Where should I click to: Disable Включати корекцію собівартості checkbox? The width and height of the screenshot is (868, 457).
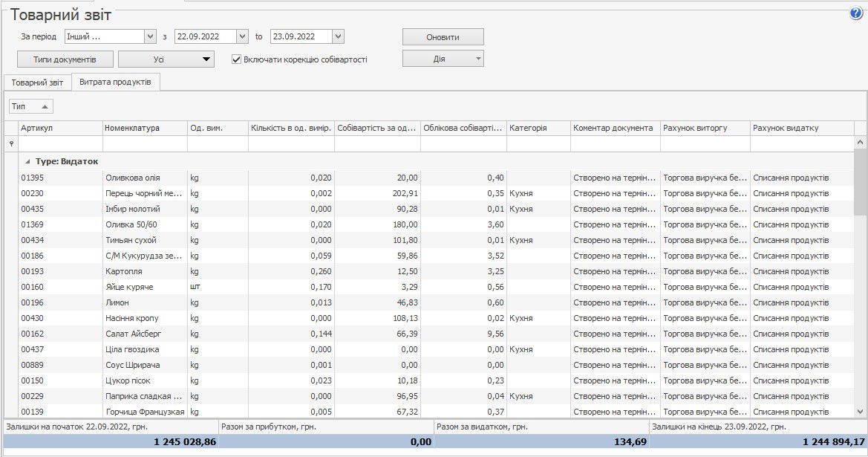[237, 59]
